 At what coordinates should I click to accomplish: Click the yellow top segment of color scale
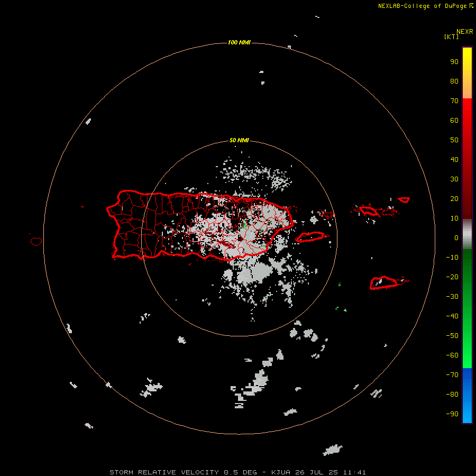click(467, 73)
